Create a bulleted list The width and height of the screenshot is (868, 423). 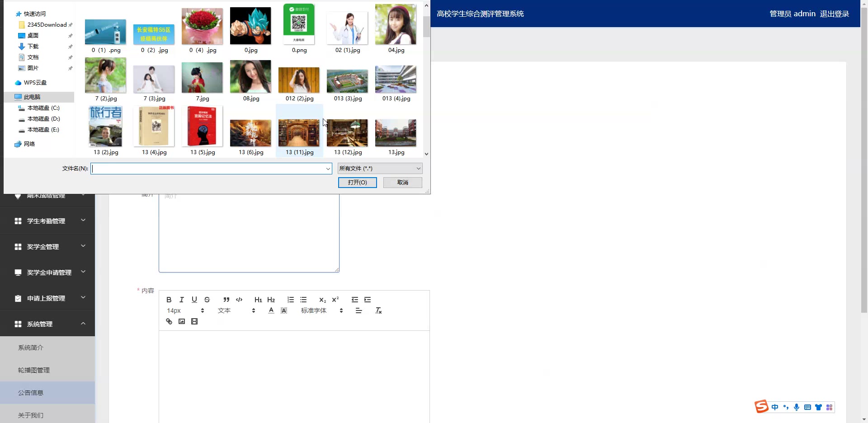click(303, 300)
